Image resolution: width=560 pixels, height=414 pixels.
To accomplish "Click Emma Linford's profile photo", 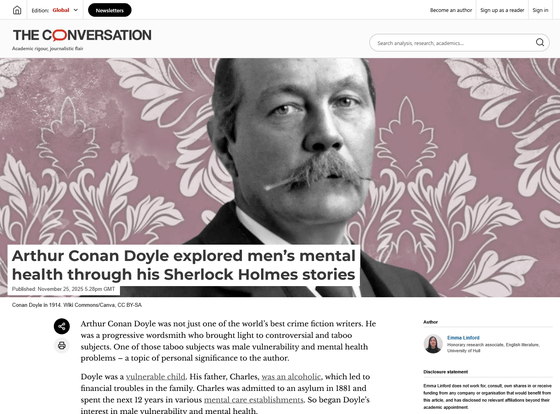I will point(433,344).
